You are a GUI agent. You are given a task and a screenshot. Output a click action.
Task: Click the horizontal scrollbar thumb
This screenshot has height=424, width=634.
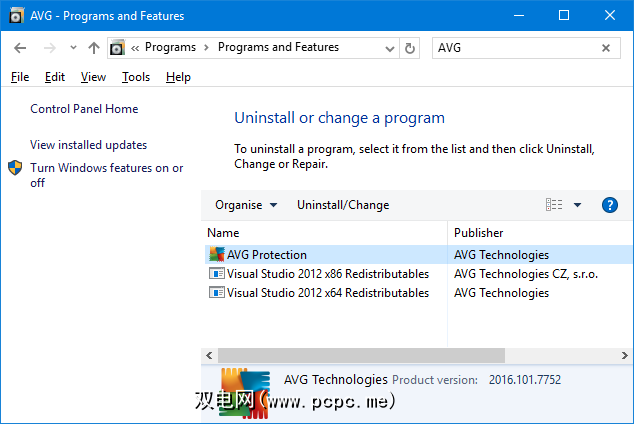coord(361,356)
